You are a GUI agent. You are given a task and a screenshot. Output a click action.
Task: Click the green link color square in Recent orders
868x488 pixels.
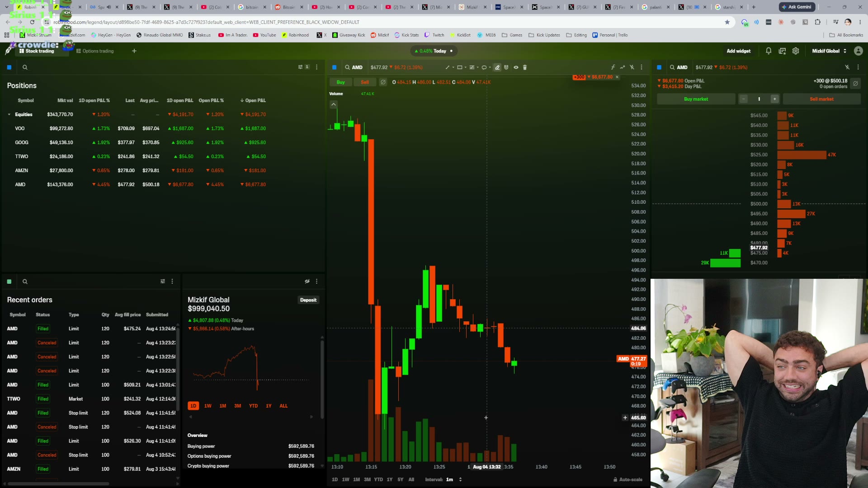[x=9, y=282]
